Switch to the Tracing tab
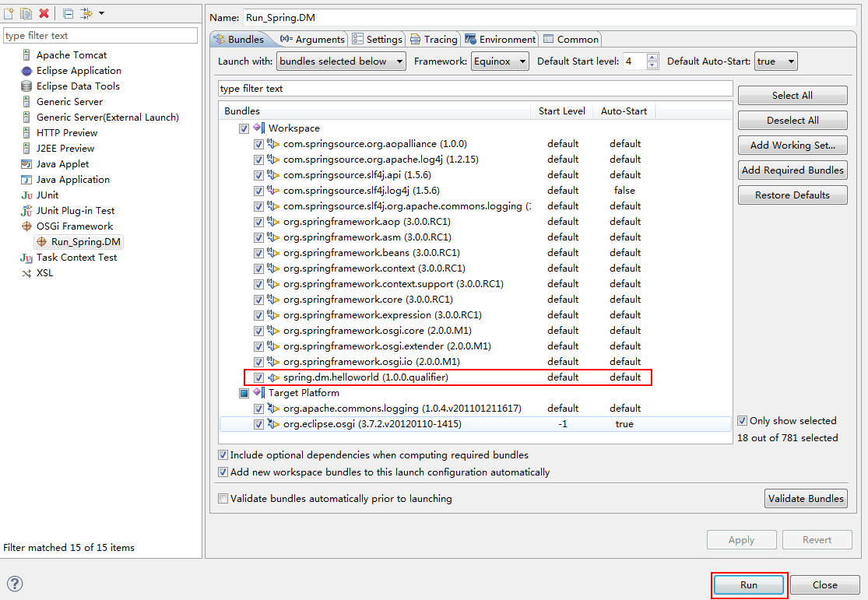 434,39
